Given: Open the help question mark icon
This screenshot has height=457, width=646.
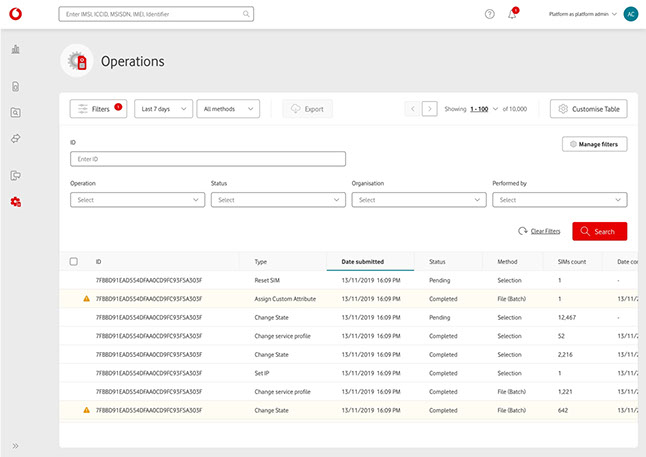Looking at the screenshot, I should click(489, 15).
